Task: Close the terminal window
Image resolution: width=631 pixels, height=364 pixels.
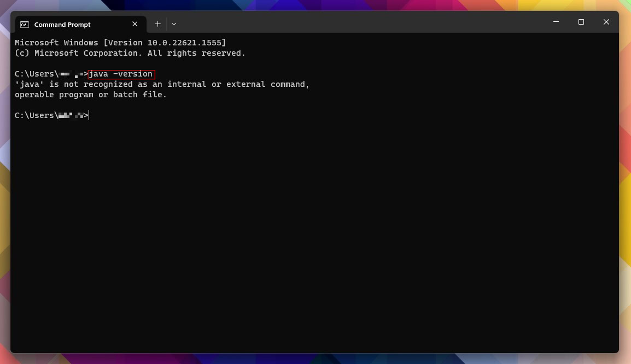Action: [x=606, y=22]
